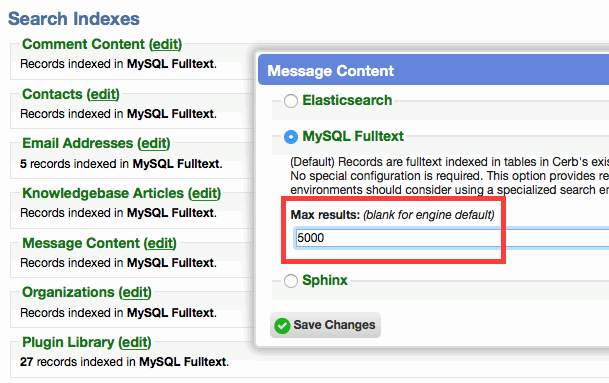The height and width of the screenshot is (383, 609).
Task: Select the Sphinx radio button
Action: pyautogui.click(x=291, y=280)
